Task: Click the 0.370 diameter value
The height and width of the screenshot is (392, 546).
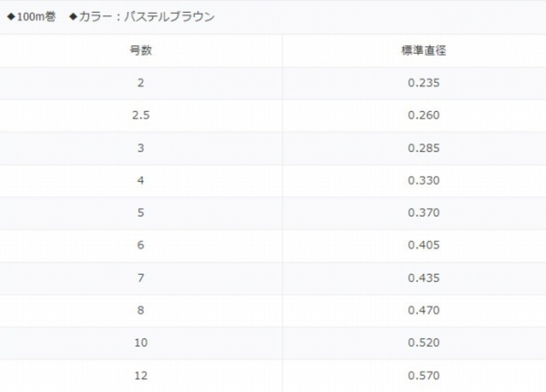Action: point(424,213)
